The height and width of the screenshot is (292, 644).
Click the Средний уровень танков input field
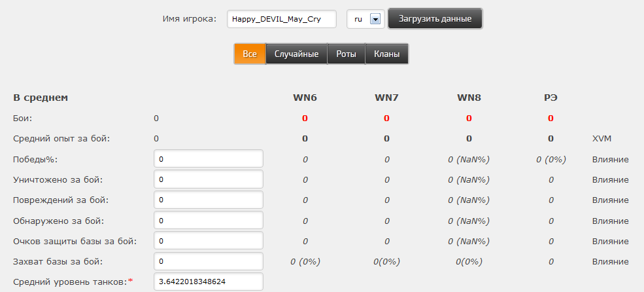(x=209, y=282)
